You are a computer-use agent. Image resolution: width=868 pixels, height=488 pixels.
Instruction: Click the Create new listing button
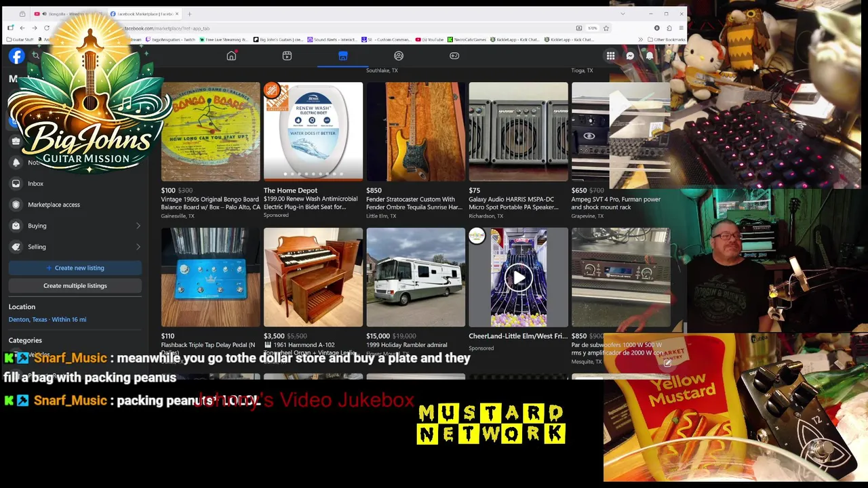75,268
